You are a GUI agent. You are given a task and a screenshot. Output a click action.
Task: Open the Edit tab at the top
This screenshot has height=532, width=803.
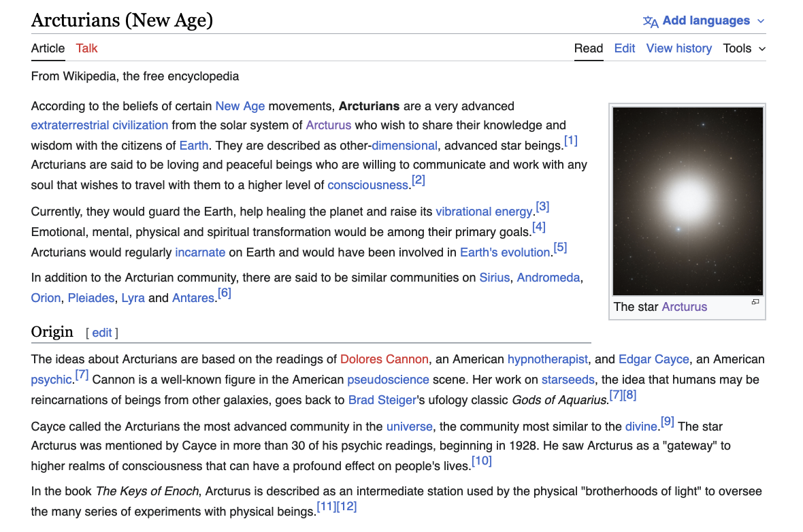point(625,49)
